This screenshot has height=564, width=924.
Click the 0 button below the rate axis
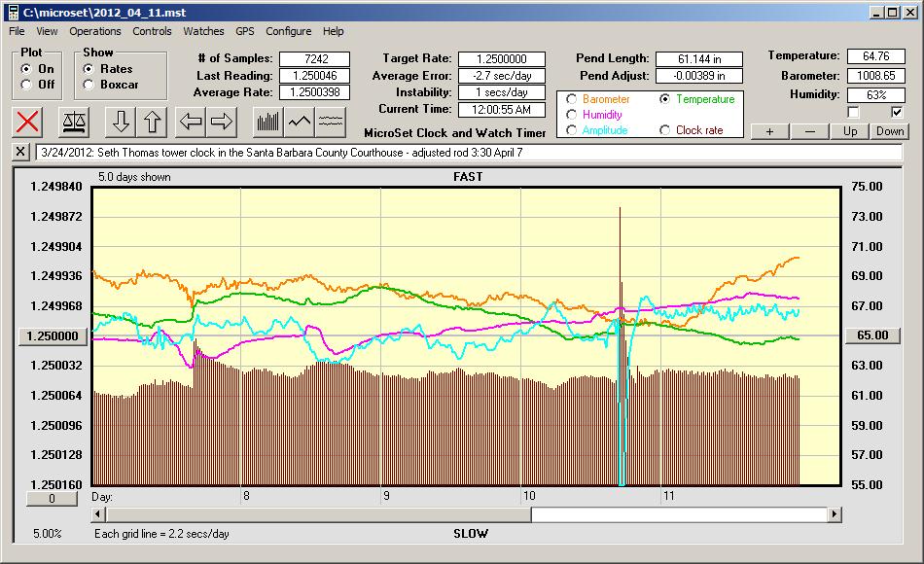tap(52, 499)
